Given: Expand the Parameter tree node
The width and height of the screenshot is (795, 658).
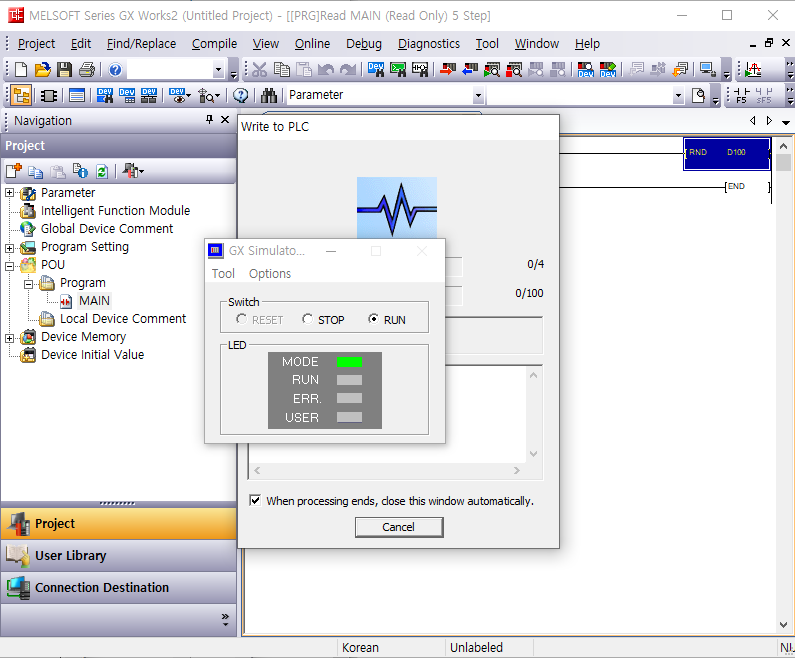Looking at the screenshot, I should point(9,193).
